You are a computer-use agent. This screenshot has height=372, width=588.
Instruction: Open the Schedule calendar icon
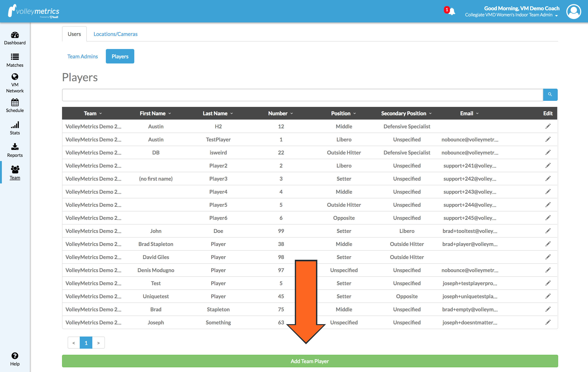point(15,102)
